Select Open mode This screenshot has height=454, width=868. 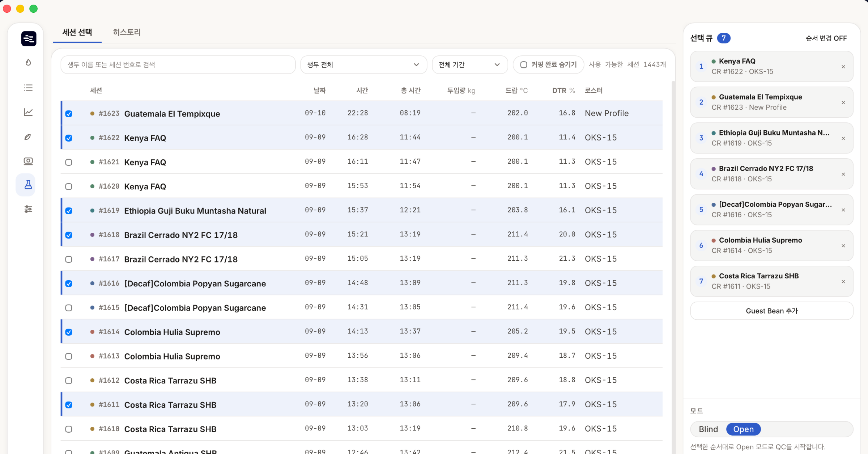click(x=743, y=429)
